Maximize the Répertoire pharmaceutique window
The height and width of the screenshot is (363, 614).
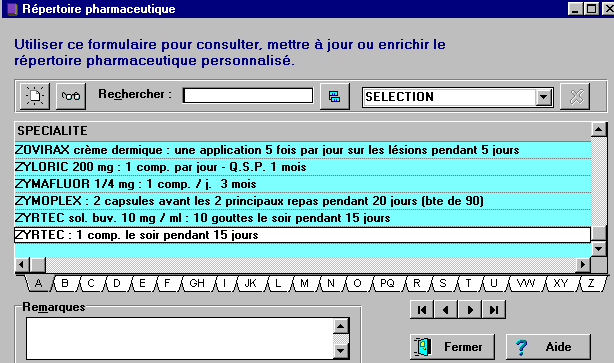[x=591, y=9]
